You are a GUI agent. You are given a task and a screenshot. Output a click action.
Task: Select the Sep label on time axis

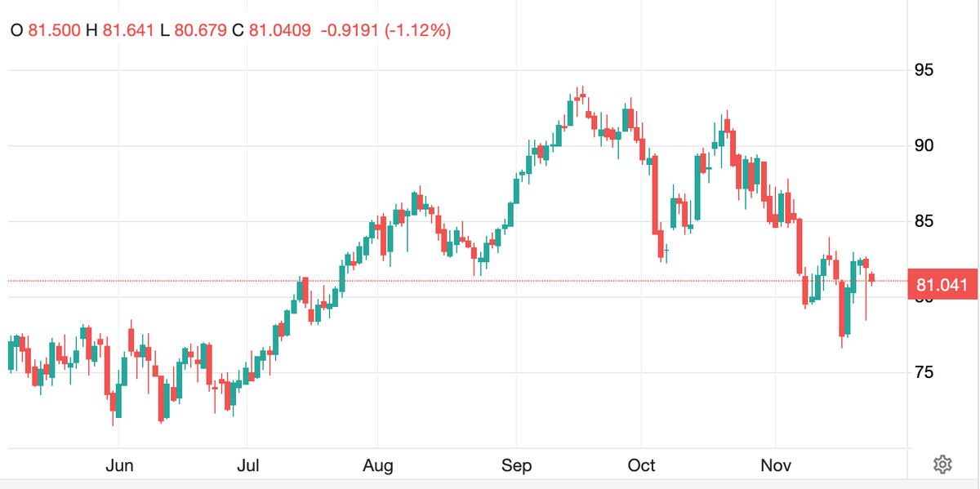(x=516, y=466)
